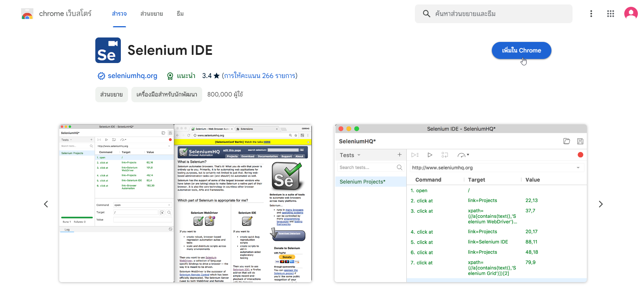The image size is (644, 292).
Task: Click run all tests icon in large screenshot
Action: click(x=415, y=155)
